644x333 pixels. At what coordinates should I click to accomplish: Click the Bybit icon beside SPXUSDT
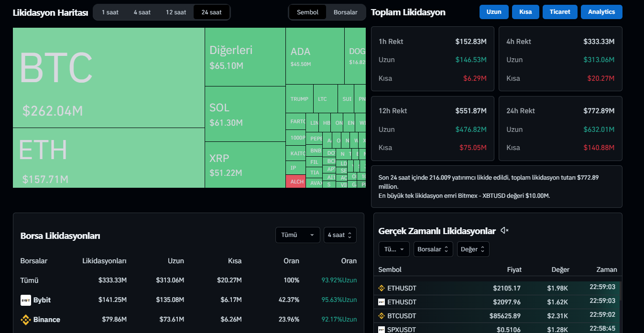click(x=382, y=329)
